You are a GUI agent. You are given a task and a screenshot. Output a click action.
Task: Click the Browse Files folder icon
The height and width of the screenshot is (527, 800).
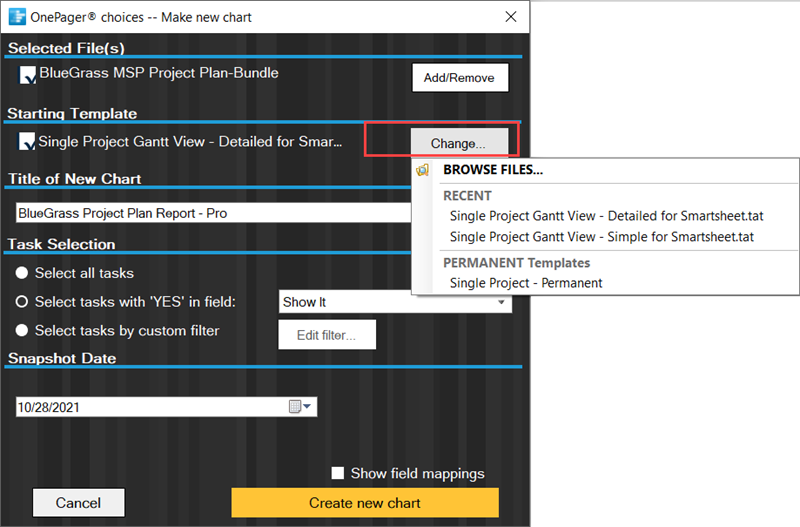coord(422,170)
